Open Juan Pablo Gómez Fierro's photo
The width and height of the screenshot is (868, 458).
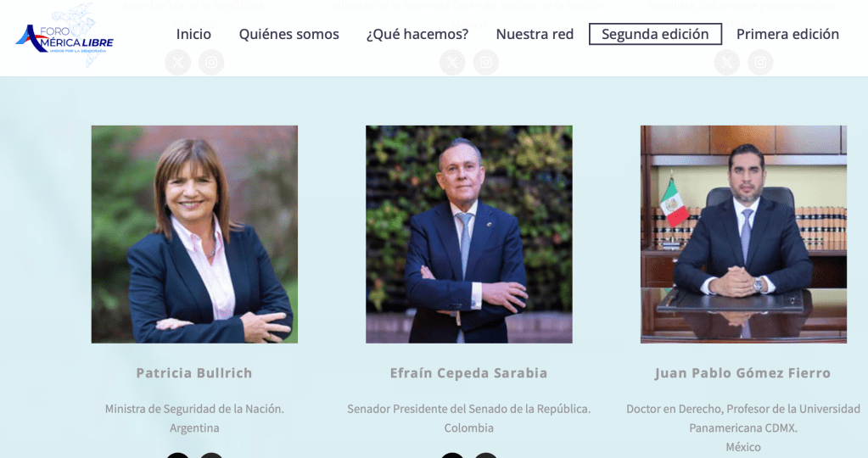click(x=743, y=235)
